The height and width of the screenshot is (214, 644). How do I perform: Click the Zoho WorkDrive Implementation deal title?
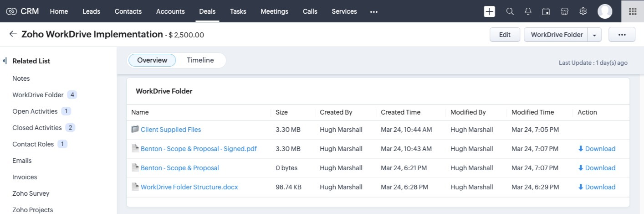pos(92,34)
